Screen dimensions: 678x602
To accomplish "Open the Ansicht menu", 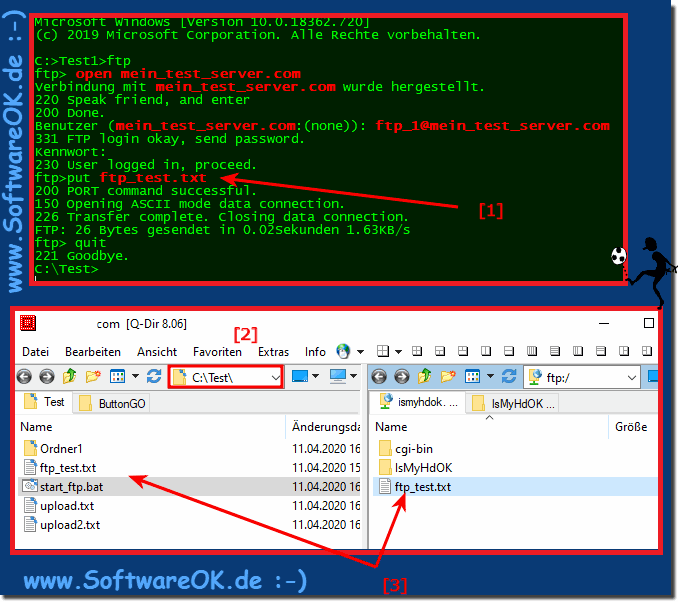I will pyautogui.click(x=157, y=352).
